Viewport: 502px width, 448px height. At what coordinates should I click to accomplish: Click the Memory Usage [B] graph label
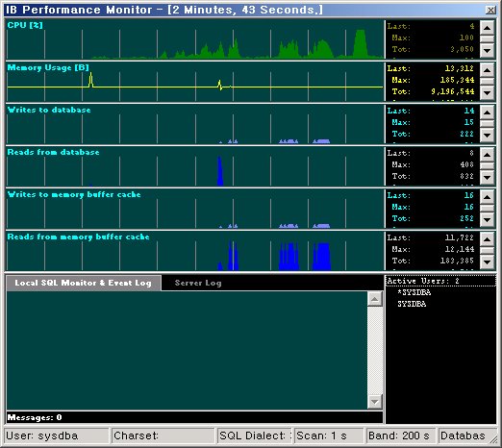[48, 67]
